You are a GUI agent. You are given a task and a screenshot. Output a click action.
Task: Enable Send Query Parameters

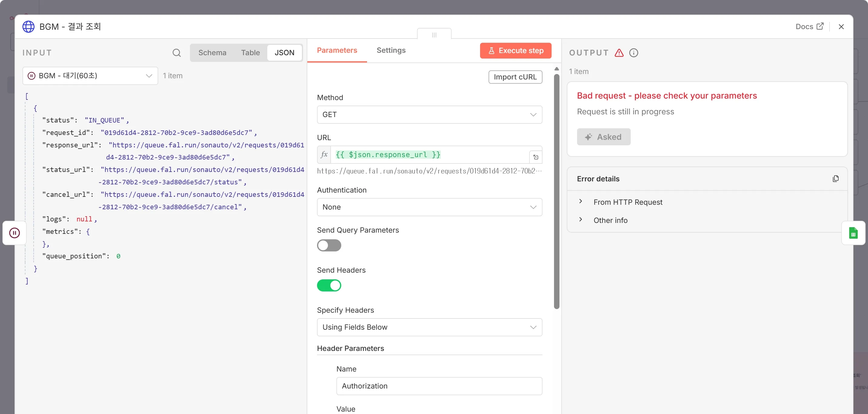[329, 245]
